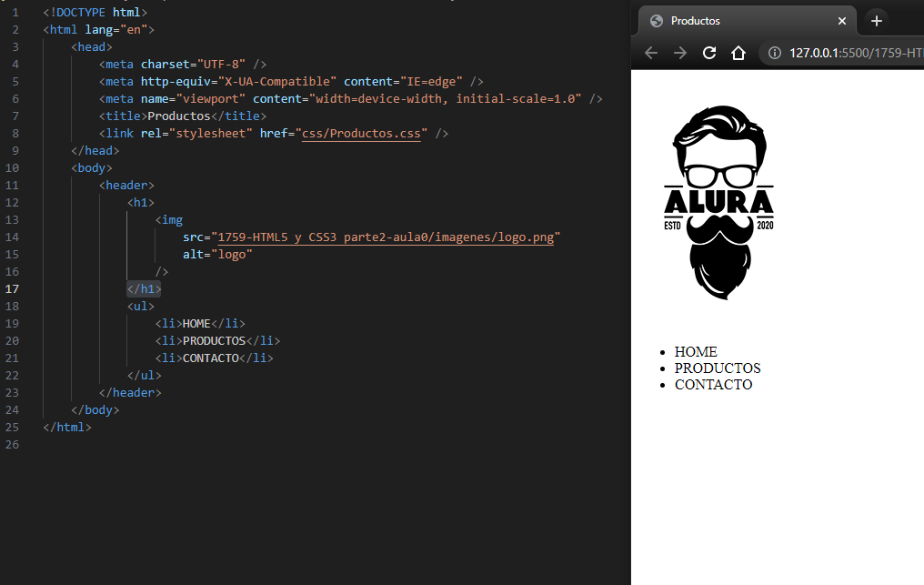Click the HOME list item on the page
924x585 pixels.
point(696,352)
